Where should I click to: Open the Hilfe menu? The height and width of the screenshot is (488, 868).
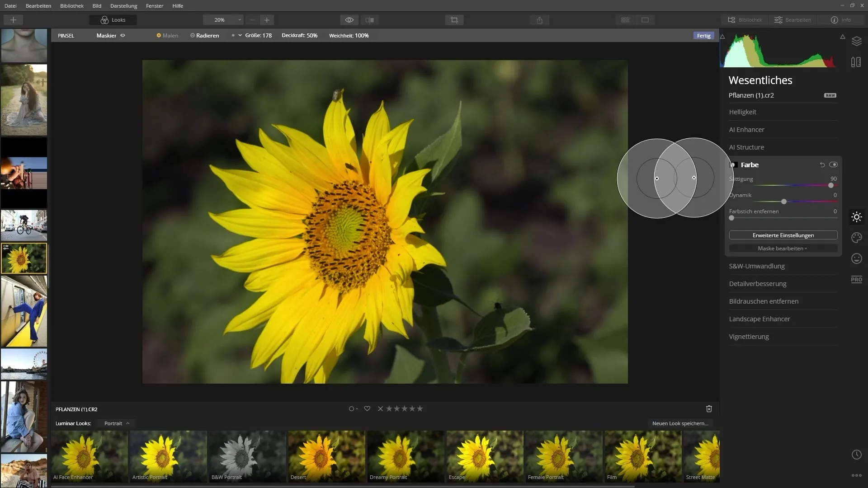point(178,6)
